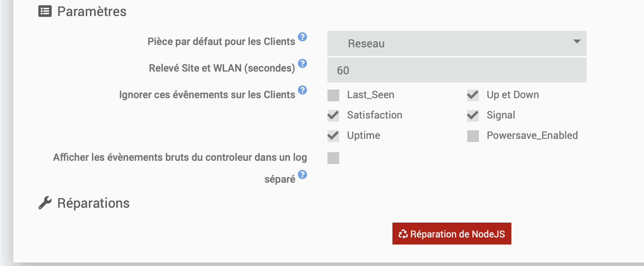Click help icon beside Relevé Site et WLAN
Image resolution: width=644 pixels, height=266 pixels.
click(302, 63)
